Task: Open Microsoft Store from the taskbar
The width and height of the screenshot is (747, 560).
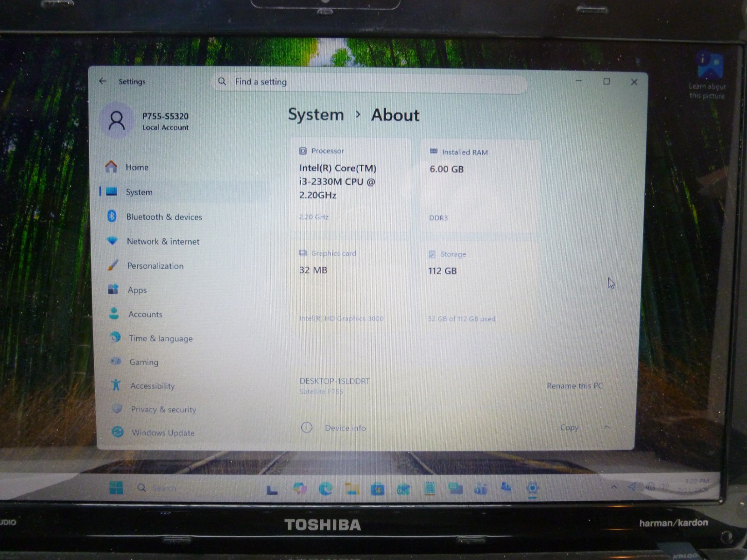Action: (378, 489)
